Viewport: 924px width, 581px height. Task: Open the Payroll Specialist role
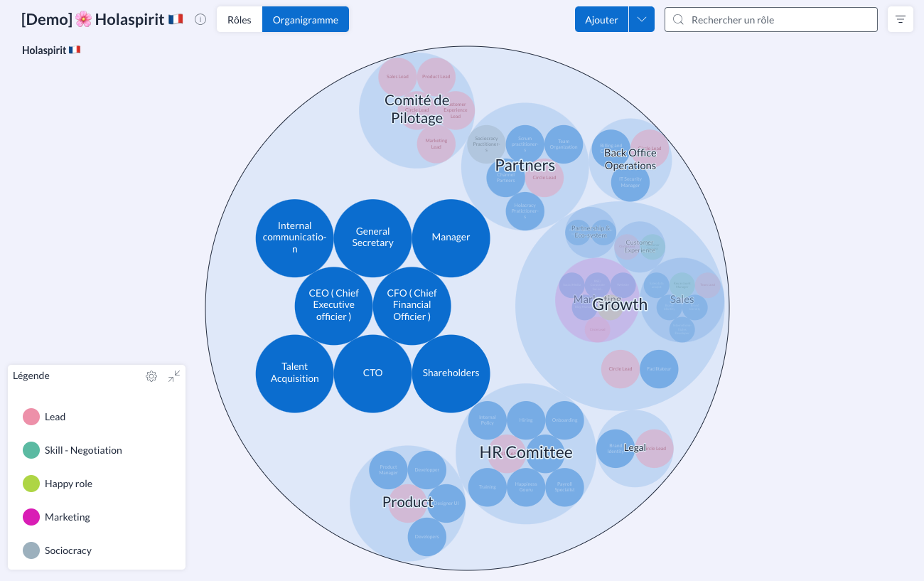(565, 487)
